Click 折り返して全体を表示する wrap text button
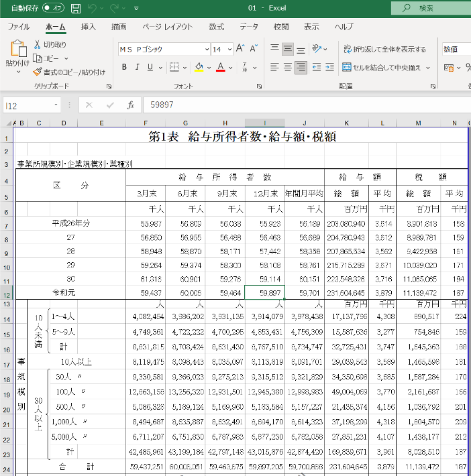 point(384,50)
